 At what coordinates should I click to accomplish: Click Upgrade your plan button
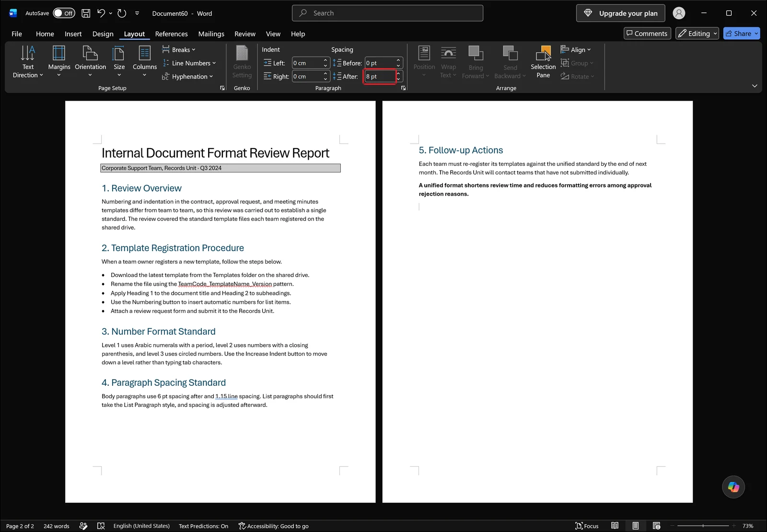pos(621,13)
